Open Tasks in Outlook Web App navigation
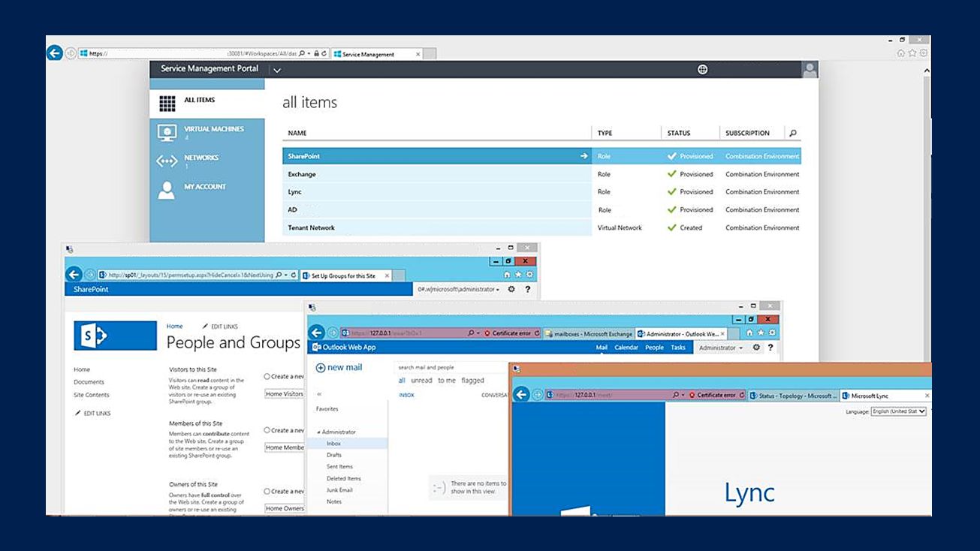Screen dimensions: 980x551 (x=678, y=348)
